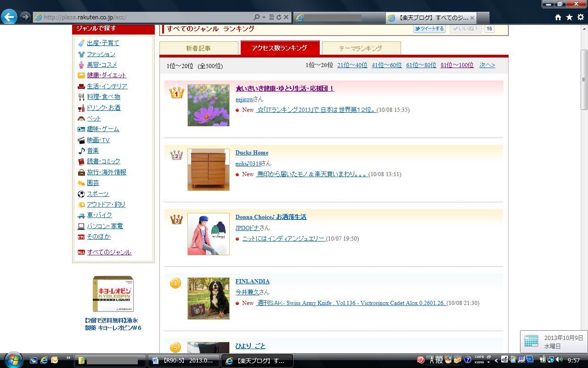588x368 pixels.
Task: Open the favorites star icon
Action: 569,17
